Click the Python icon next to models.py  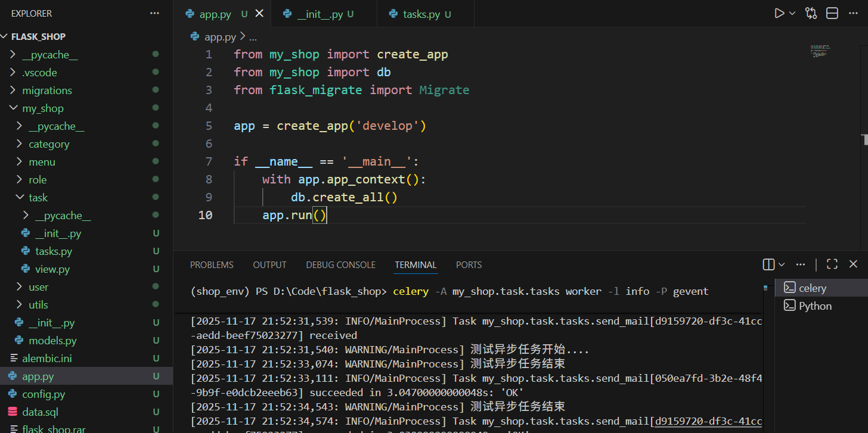pos(19,341)
